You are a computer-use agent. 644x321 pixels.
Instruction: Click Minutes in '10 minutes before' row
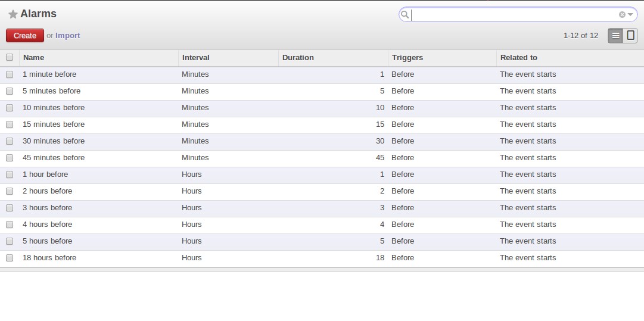click(x=195, y=108)
